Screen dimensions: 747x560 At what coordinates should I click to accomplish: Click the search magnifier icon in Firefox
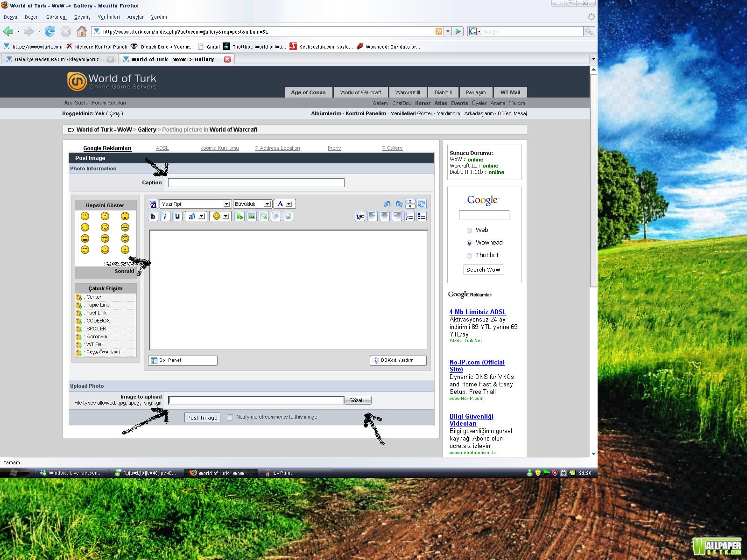click(589, 31)
